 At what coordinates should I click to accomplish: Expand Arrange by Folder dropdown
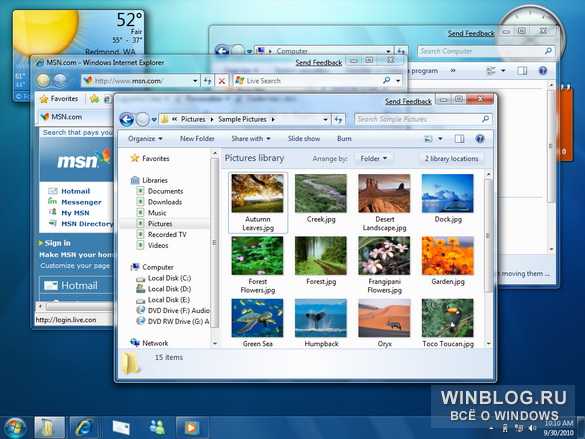[x=373, y=159]
